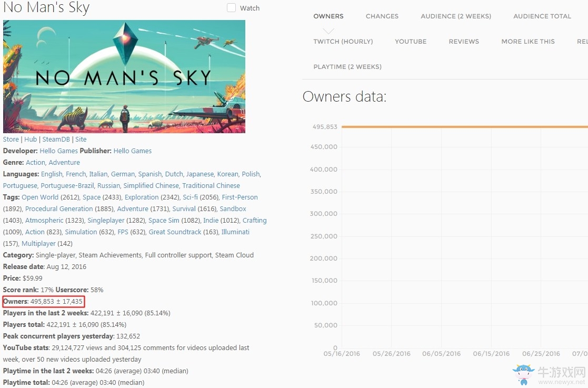
Task: Click the FPS tag
Action: coord(123,232)
